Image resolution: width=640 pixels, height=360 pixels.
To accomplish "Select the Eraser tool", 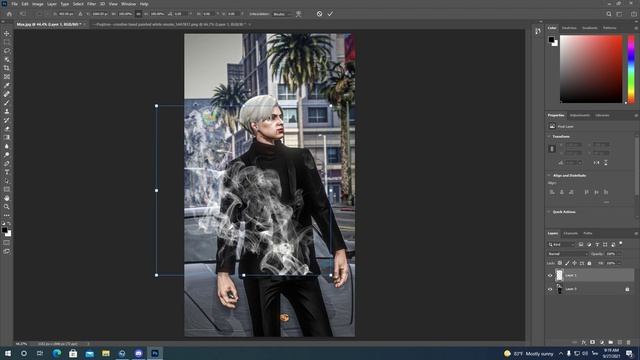I will [x=7, y=129].
